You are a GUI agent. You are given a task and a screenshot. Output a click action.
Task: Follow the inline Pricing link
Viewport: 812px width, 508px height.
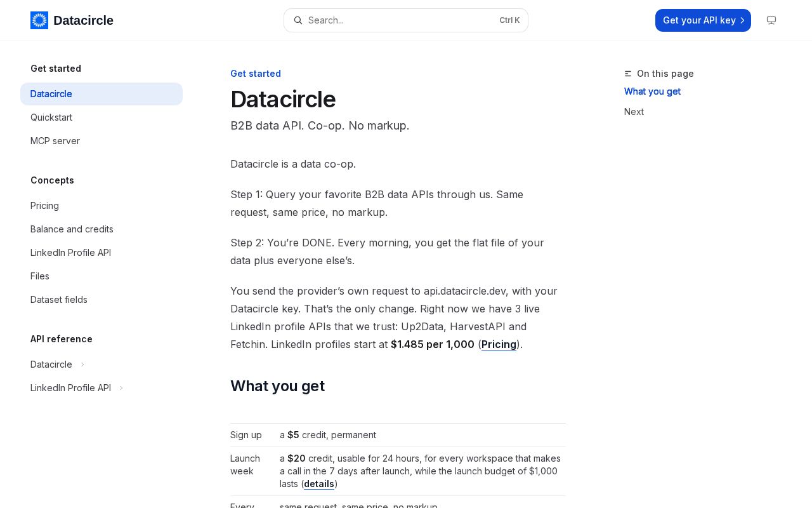499,344
